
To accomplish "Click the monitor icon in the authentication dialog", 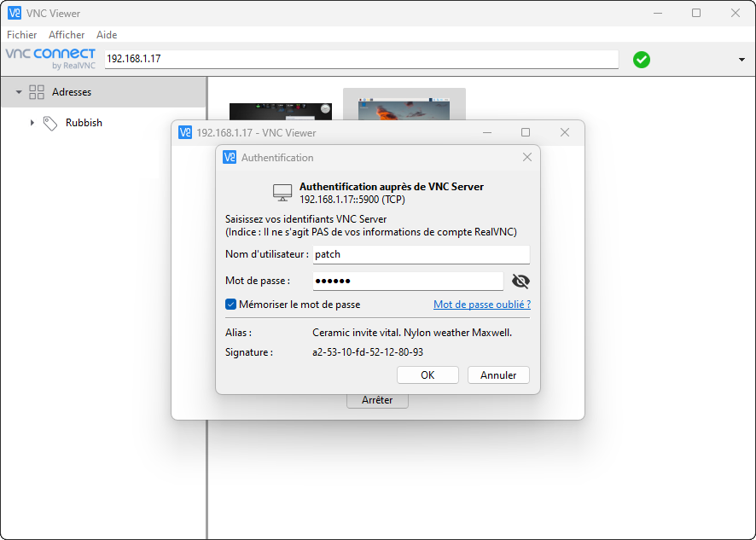I will click(282, 193).
